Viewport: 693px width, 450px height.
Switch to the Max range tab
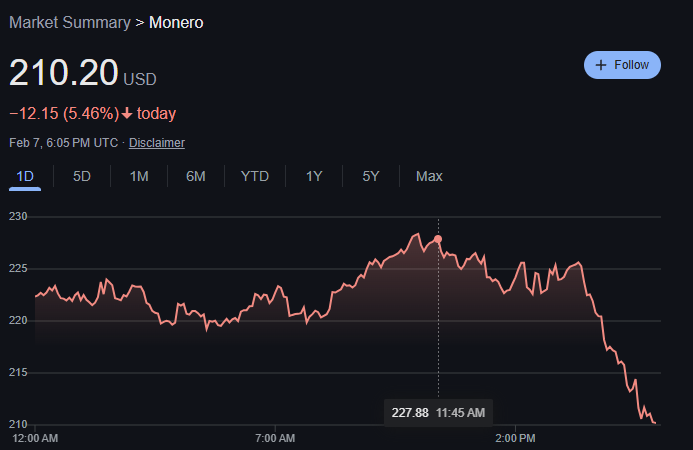pyautogui.click(x=429, y=176)
